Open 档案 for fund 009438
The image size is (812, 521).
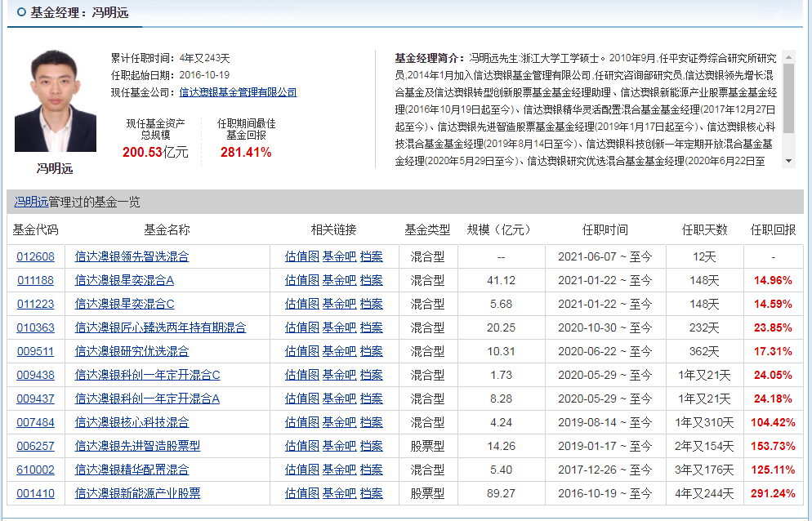[x=372, y=375]
